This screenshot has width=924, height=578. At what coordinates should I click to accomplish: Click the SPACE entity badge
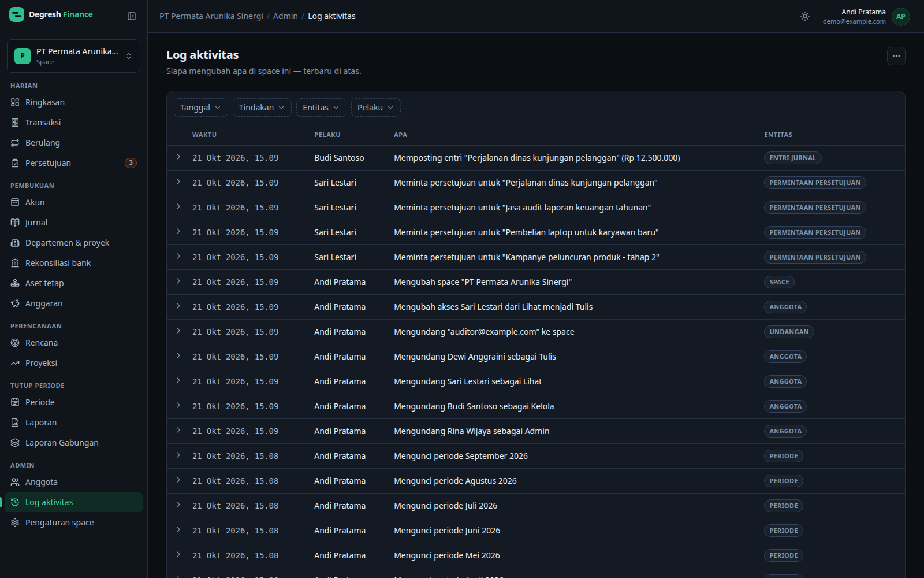(x=779, y=282)
